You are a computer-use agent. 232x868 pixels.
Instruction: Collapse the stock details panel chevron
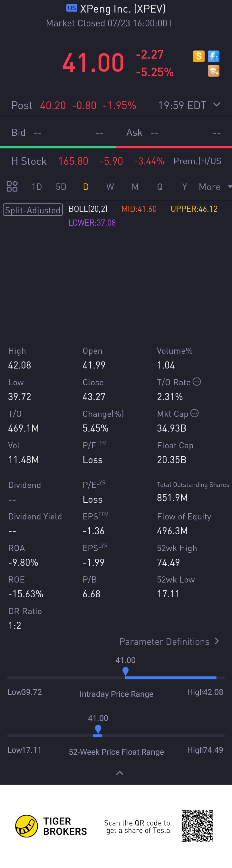tap(120, 773)
